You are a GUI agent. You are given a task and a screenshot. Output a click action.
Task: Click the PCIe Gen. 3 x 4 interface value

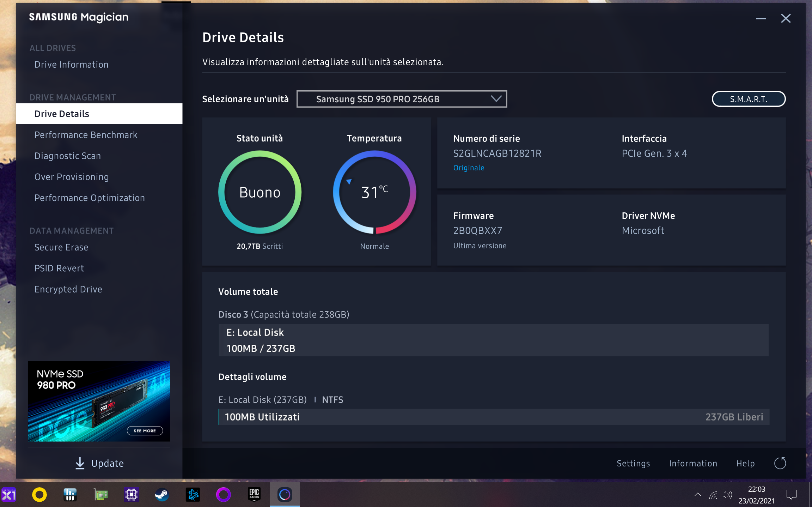tap(654, 153)
